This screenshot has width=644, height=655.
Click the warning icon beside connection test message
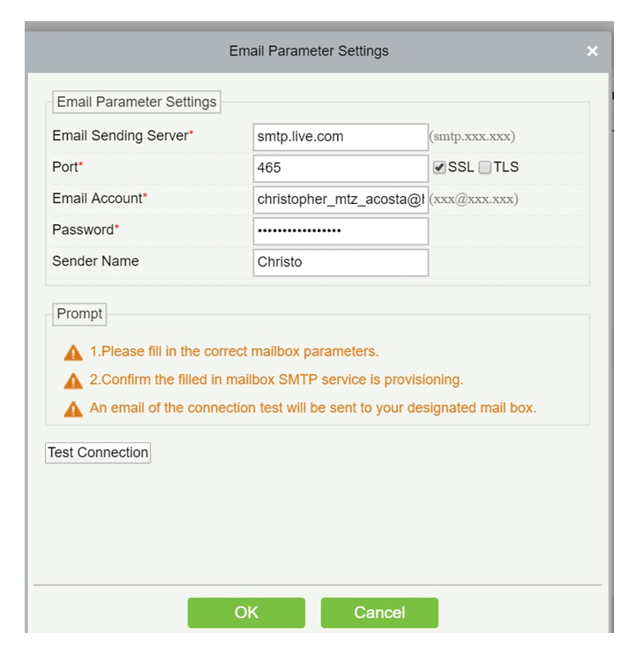pos(73,409)
